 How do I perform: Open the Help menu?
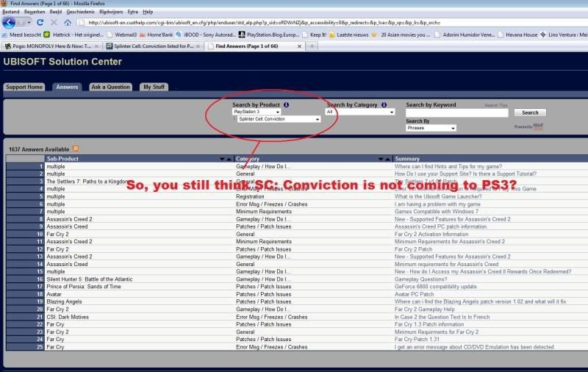click(148, 12)
